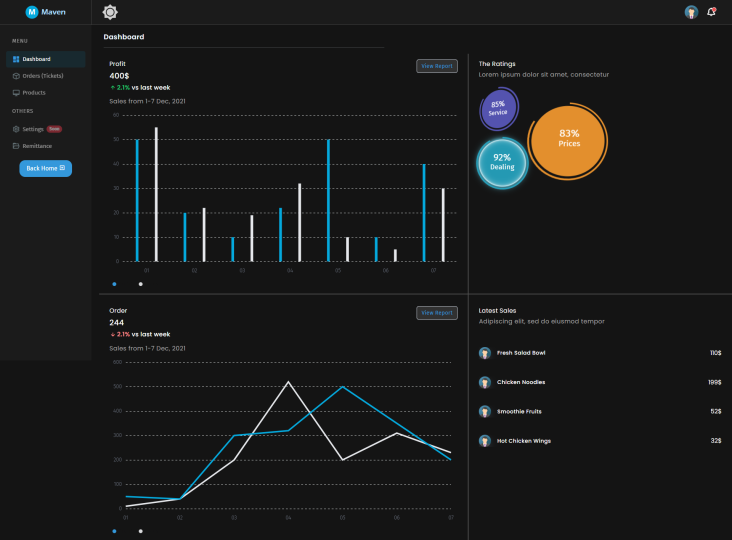Click the orange 83% Prices rating bubble
Viewport: 732px width, 540px height.
(568, 141)
